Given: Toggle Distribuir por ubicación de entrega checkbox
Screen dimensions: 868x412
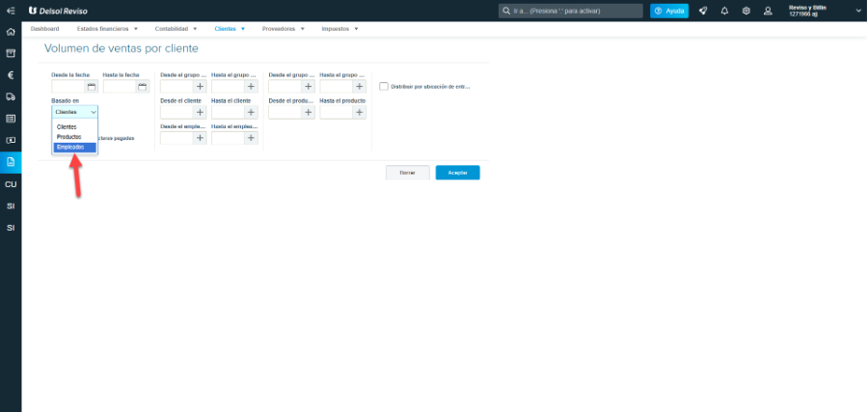Looking at the screenshot, I should [384, 87].
